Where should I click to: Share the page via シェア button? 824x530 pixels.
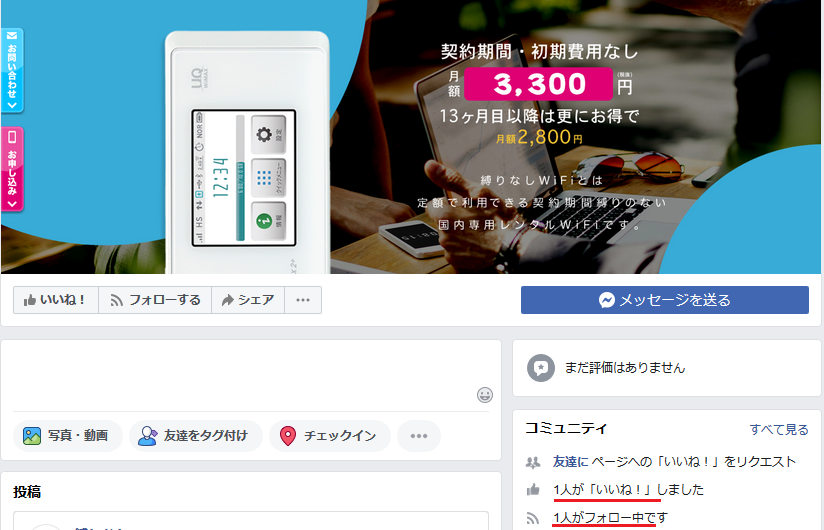click(x=248, y=300)
